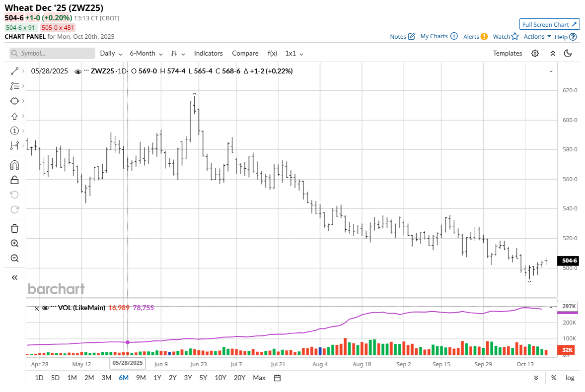Undo the last chart action
Screen dimensions: 585x392
click(14, 195)
